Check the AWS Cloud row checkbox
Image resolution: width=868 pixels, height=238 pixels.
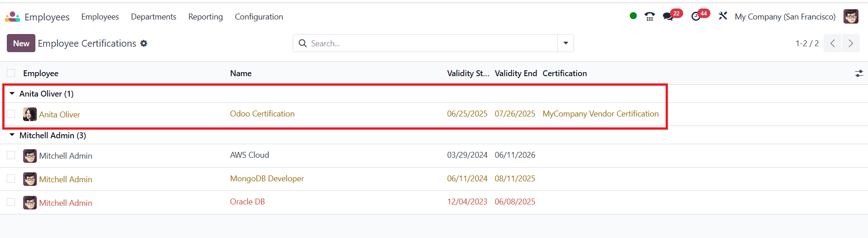point(11,155)
